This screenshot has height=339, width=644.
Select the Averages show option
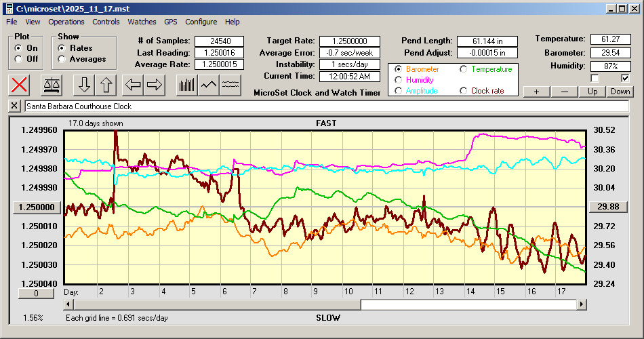[x=62, y=59]
